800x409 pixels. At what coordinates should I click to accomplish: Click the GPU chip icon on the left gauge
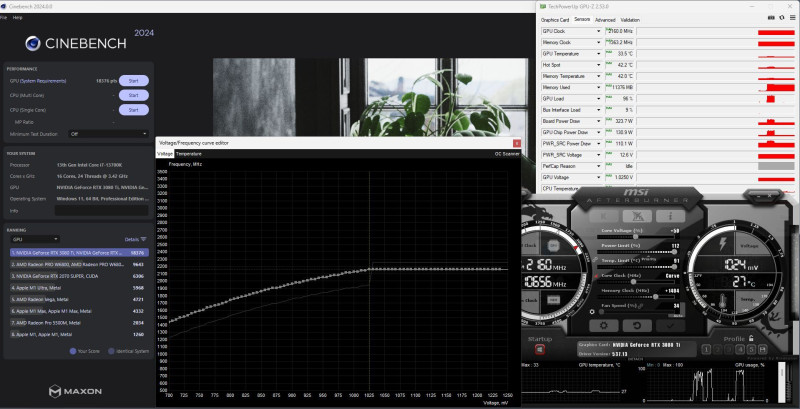pos(553,245)
